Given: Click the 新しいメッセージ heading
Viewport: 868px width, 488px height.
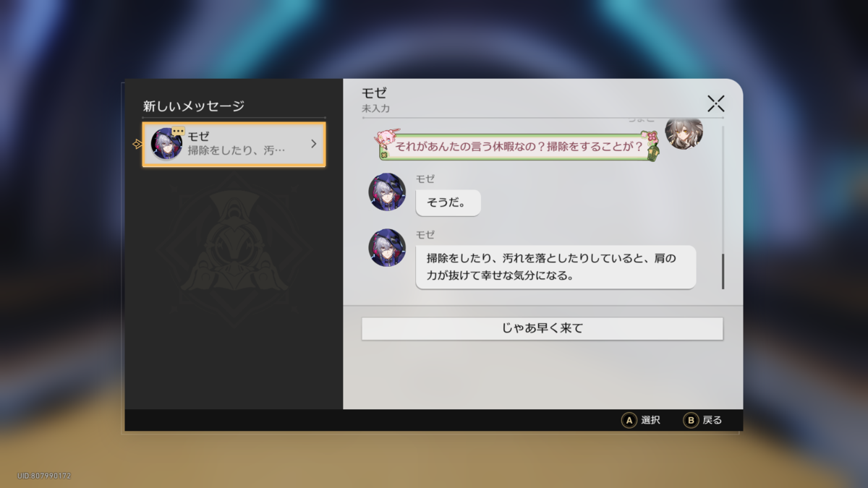Looking at the screenshot, I should [x=194, y=106].
